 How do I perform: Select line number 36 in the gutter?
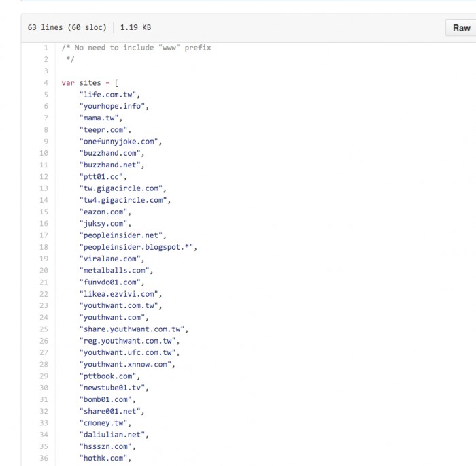pos(44,459)
